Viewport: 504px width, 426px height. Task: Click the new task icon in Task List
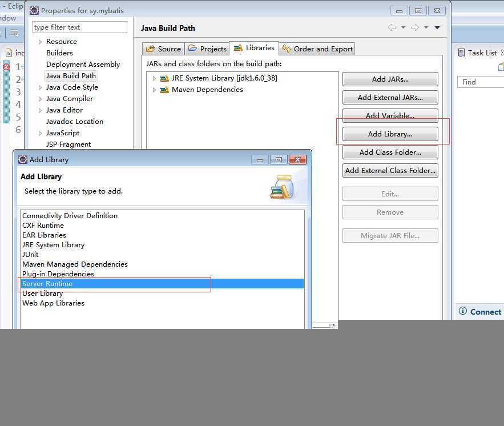[501, 67]
